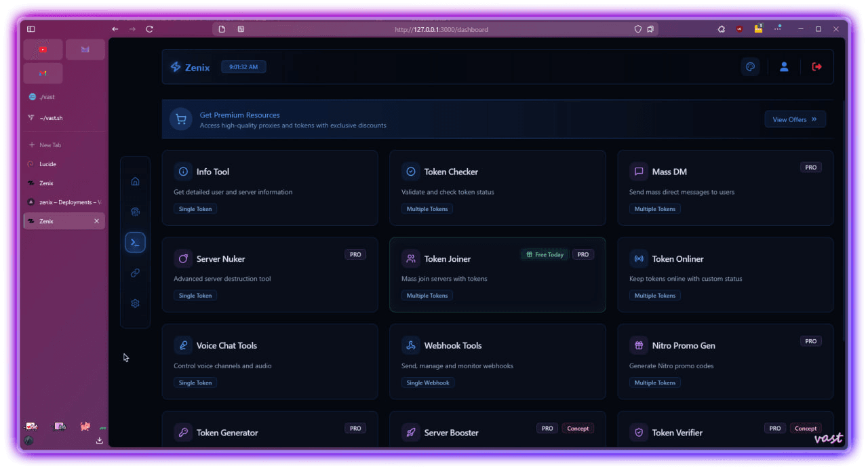Open the Voice Chat Tools card title
Viewport: 868px width, 470px height.
[x=226, y=346]
